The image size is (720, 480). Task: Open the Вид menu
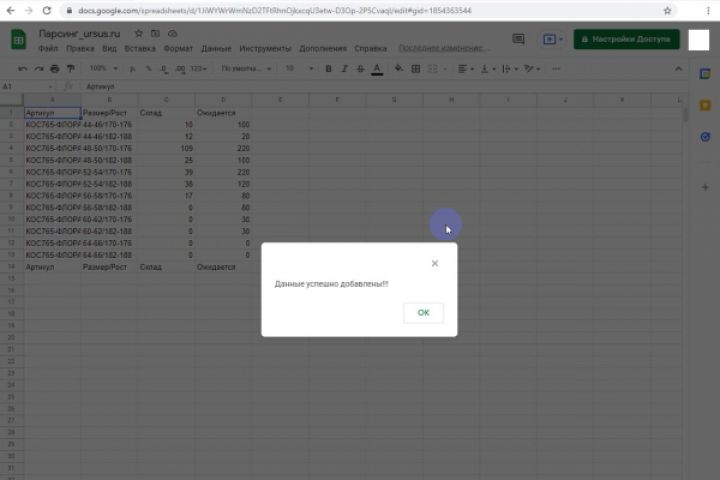(x=109, y=48)
